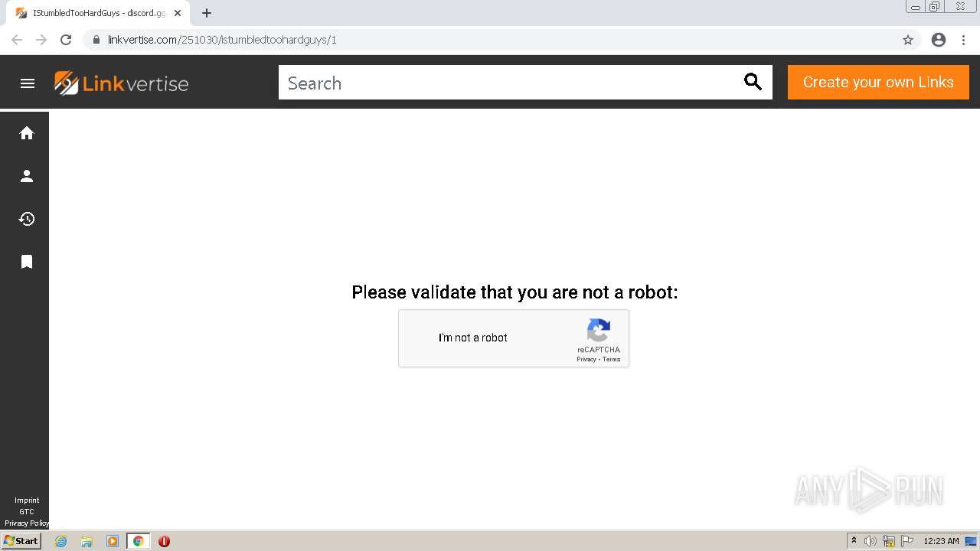Viewport: 980px width, 551px height.
Task: Click the site lock icon
Action: [96, 40]
